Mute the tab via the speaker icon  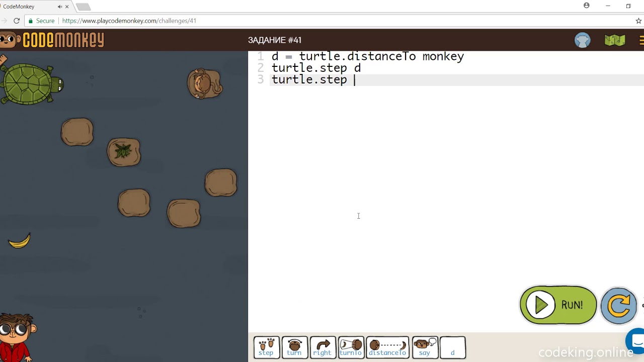(59, 7)
